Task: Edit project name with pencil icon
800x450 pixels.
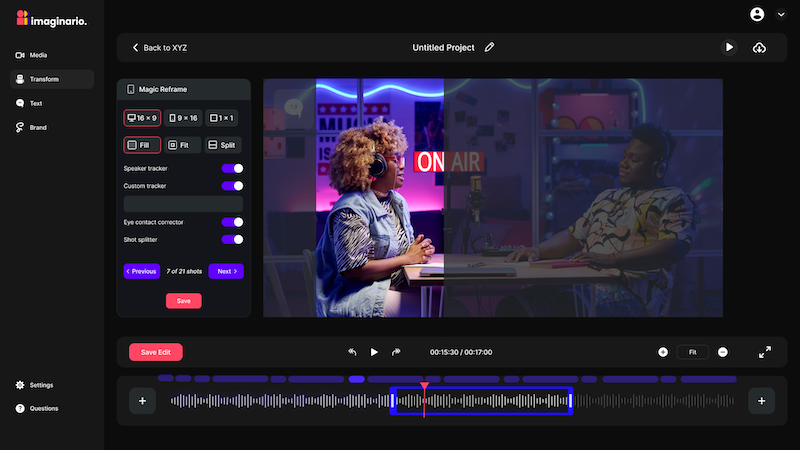Action: pyautogui.click(x=489, y=47)
